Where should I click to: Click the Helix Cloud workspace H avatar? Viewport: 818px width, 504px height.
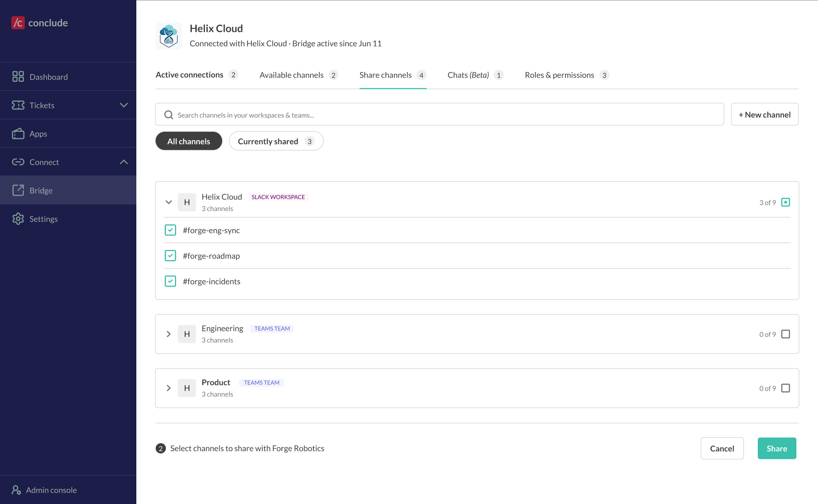(187, 202)
